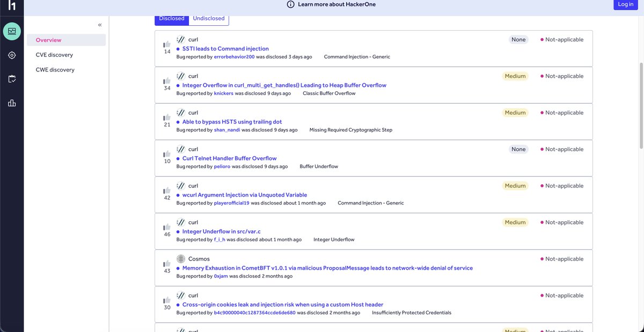View reporter pelioro profile
Image resolution: width=644 pixels, height=332 pixels.
pos(222,167)
